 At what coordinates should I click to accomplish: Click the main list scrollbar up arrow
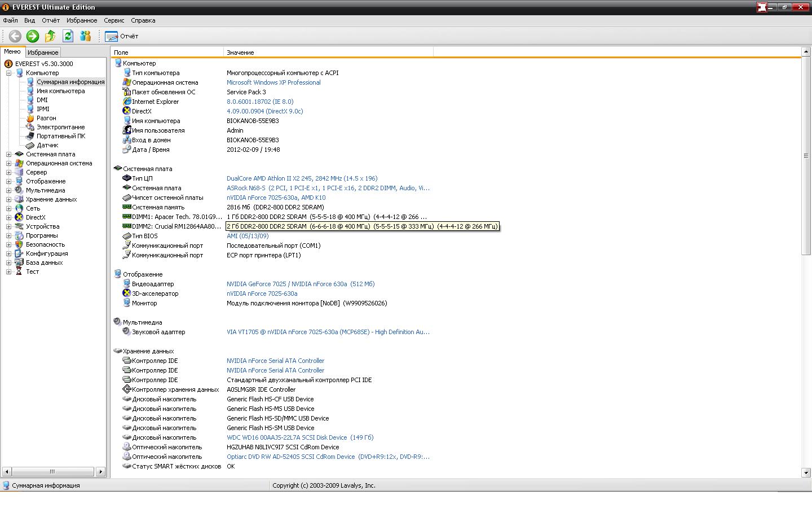806,52
